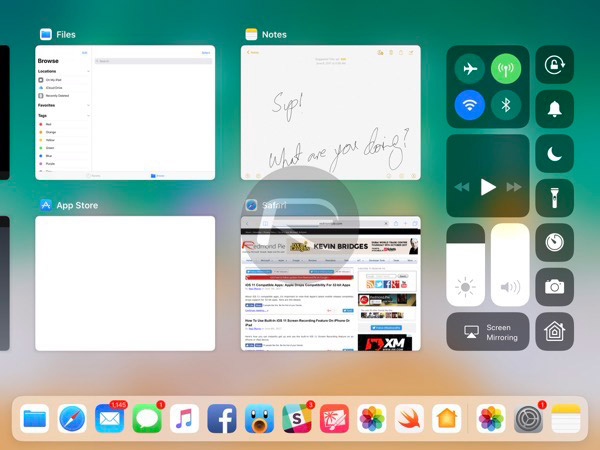
Task: Launch Camera from Control Center
Action: point(554,287)
